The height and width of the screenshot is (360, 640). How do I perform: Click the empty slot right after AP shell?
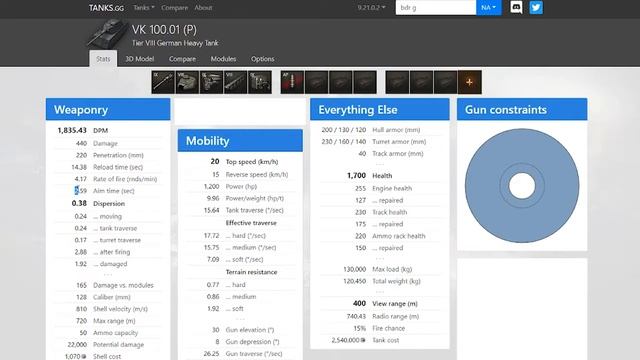(x=316, y=82)
